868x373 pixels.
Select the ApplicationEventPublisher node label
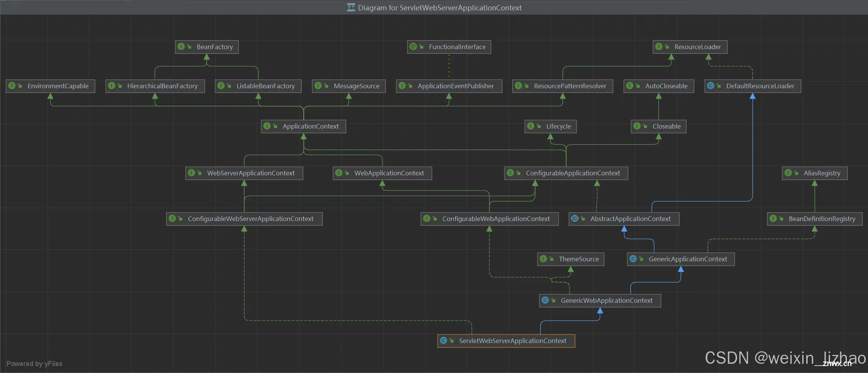[456, 86]
